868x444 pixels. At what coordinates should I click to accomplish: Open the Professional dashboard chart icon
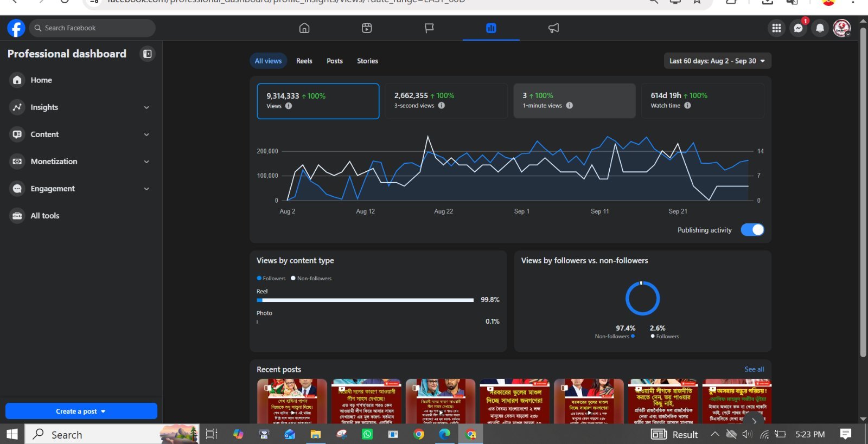(x=491, y=28)
